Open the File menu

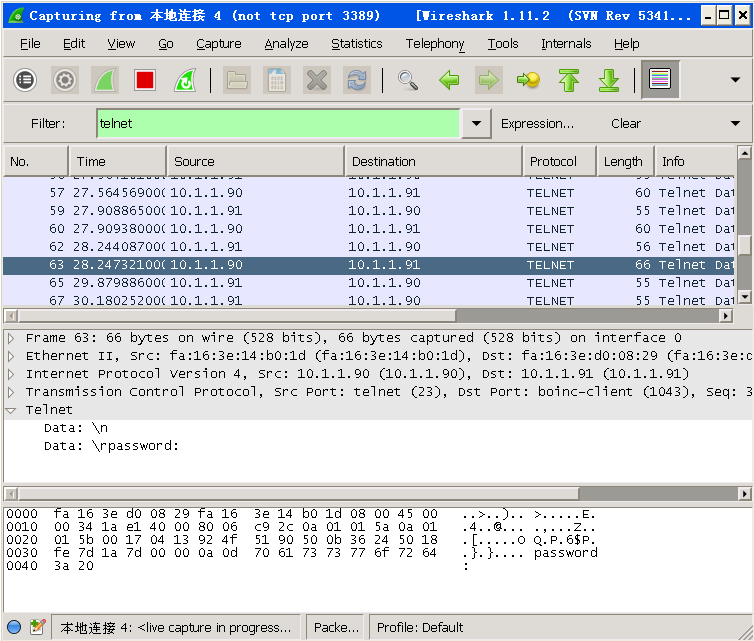pyautogui.click(x=30, y=44)
